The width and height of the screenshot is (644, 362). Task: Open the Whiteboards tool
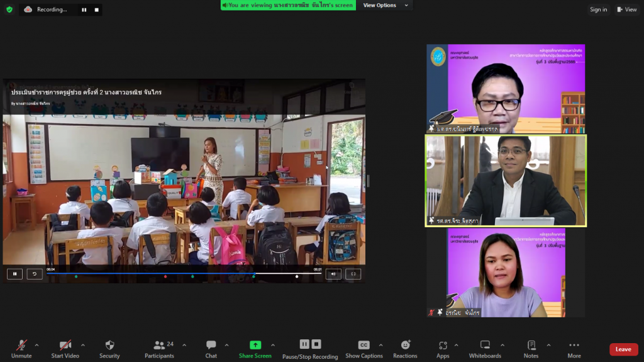[485, 346]
